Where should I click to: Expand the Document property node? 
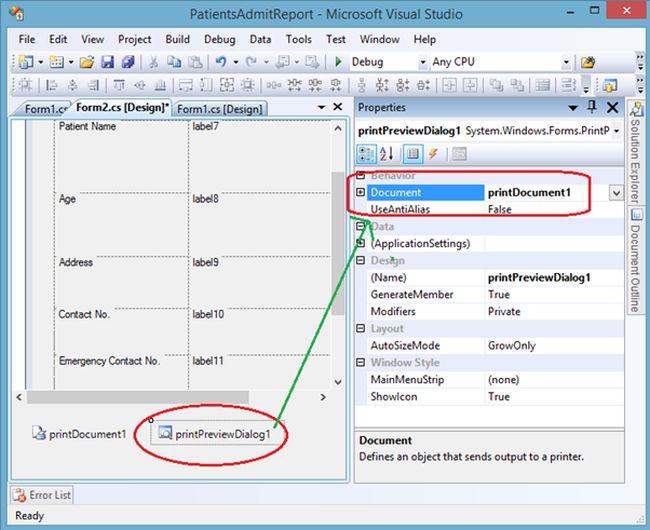(x=360, y=192)
